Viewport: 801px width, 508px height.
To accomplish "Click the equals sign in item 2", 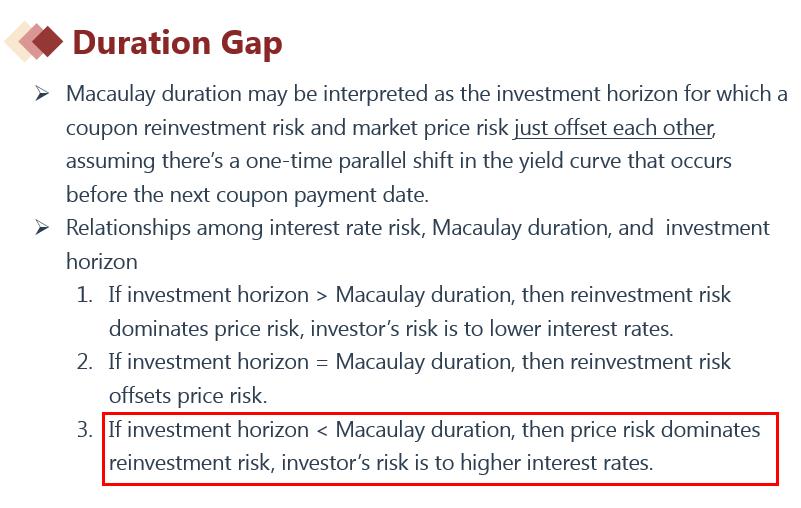I will tap(322, 362).
